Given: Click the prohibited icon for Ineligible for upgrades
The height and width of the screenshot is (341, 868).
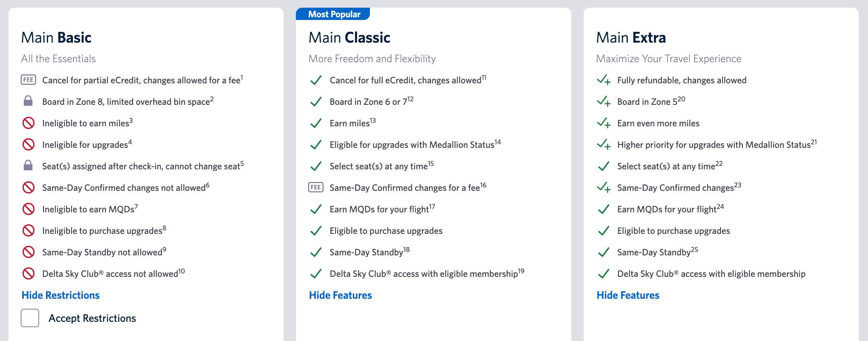Looking at the screenshot, I should pyautogui.click(x=29, y=144).
